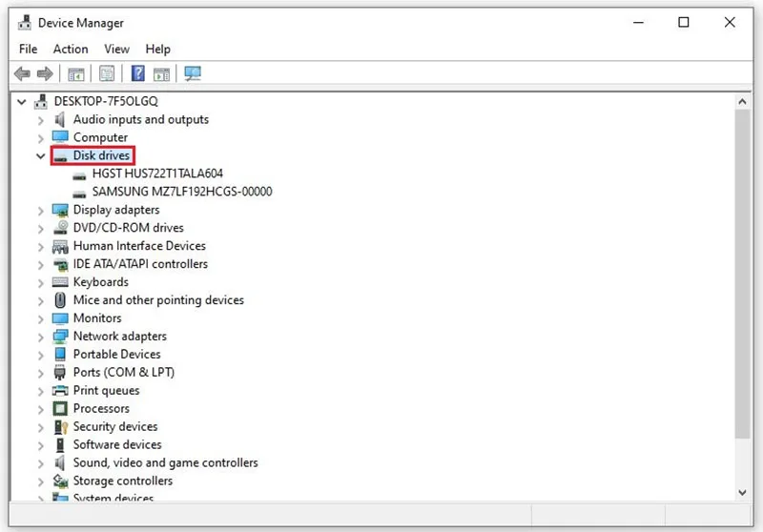Click the Audio inputs and outputs speaker icon
763x532 pixels.
tap(60, 119)
